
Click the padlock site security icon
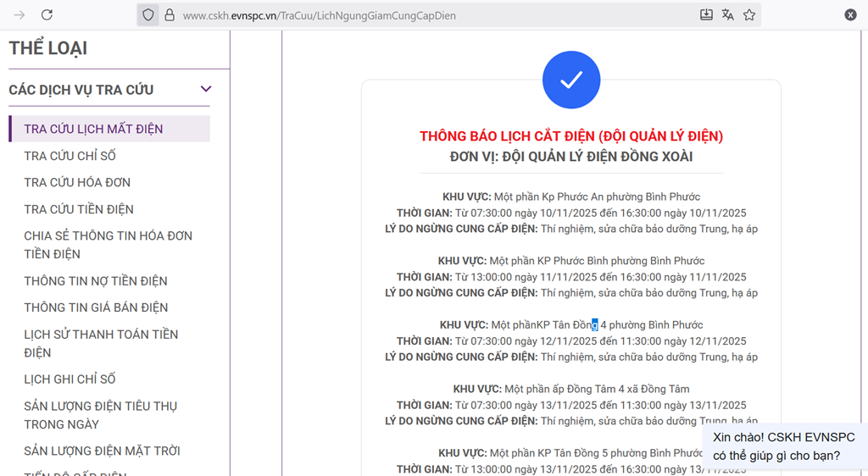(169, 15)
